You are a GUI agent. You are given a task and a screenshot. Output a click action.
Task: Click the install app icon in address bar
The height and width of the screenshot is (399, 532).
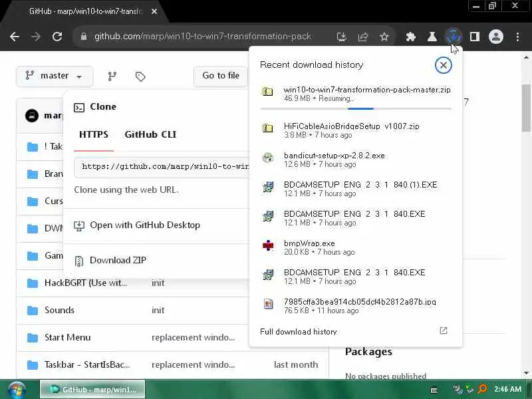tap(341, 37)
